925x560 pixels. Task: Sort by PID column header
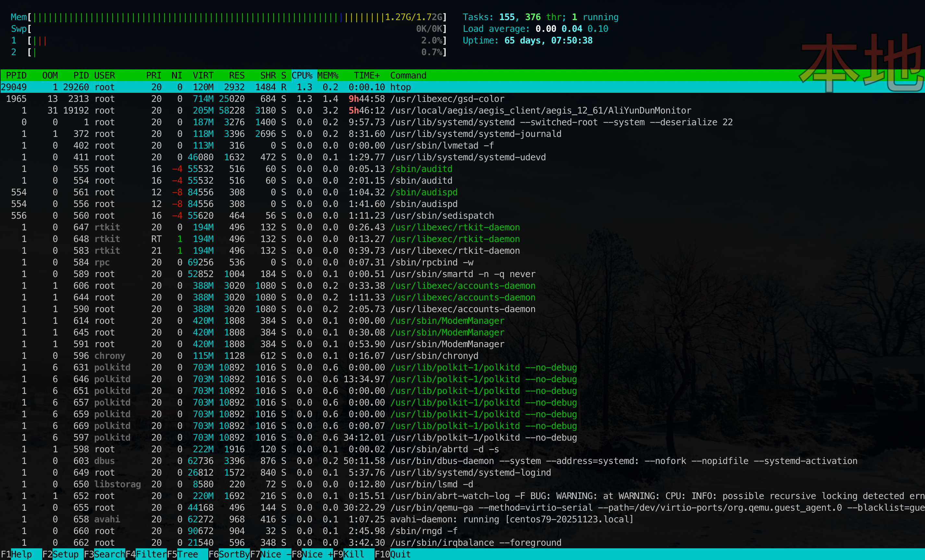tap(81, 76)
